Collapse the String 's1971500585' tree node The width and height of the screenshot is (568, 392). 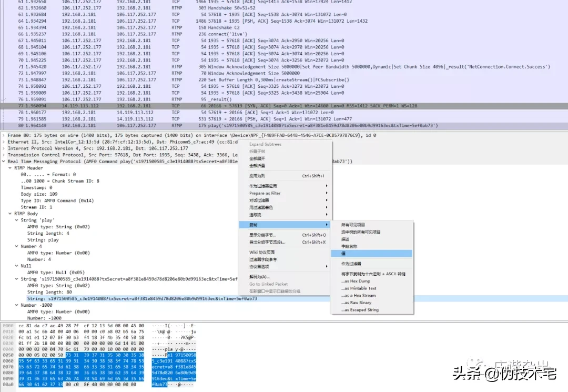17,278
